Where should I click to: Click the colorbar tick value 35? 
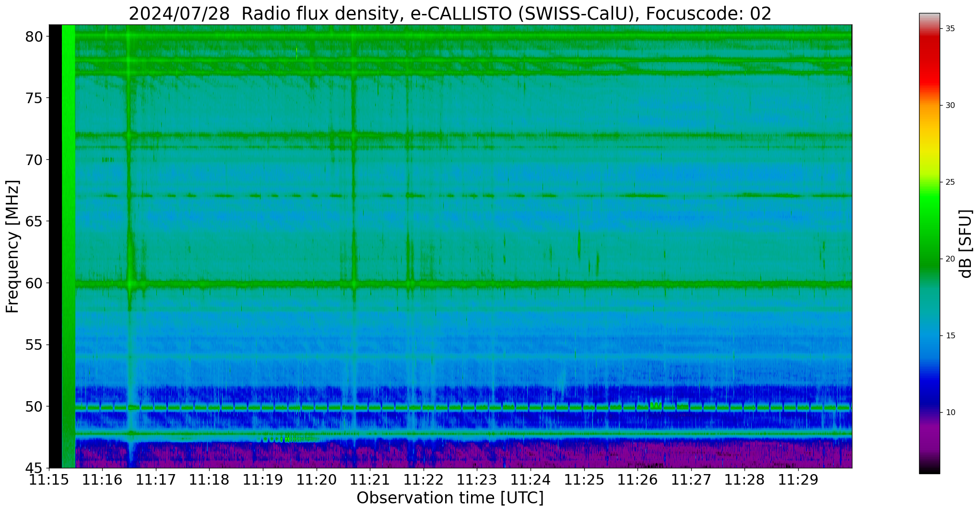pyautogui.click(x=950, y=29)
